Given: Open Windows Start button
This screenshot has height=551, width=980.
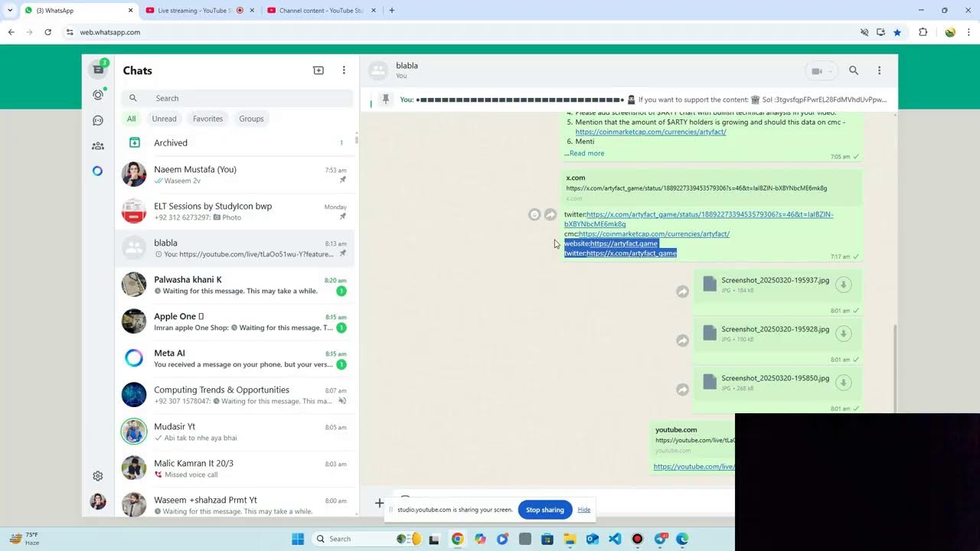Looking at the screenshot, I should point(298,539).
